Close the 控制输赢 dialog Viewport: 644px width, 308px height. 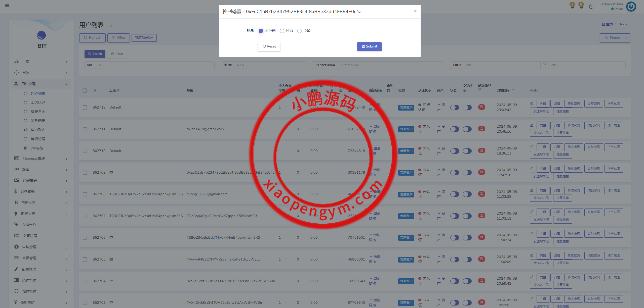[x=415, y=11]
